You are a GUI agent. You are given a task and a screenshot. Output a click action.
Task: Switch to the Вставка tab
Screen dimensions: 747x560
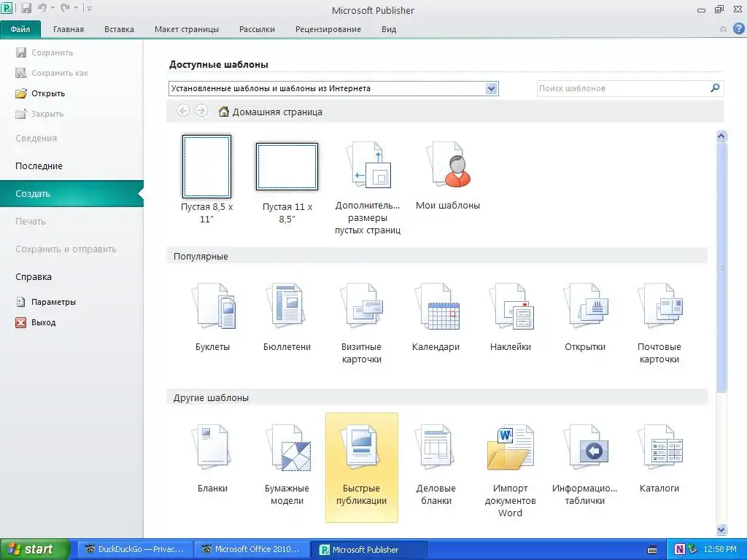pyautogui.click(x=119, y=29)
